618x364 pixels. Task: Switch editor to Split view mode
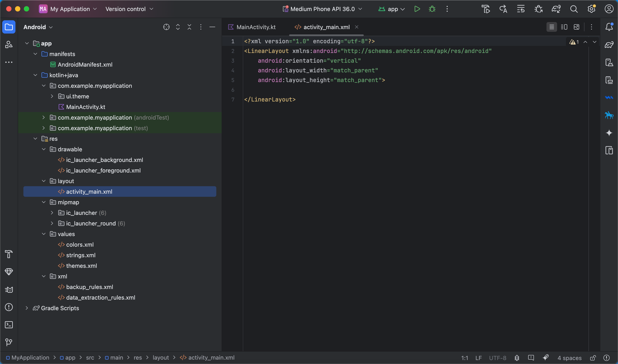[x=564, y=27]
